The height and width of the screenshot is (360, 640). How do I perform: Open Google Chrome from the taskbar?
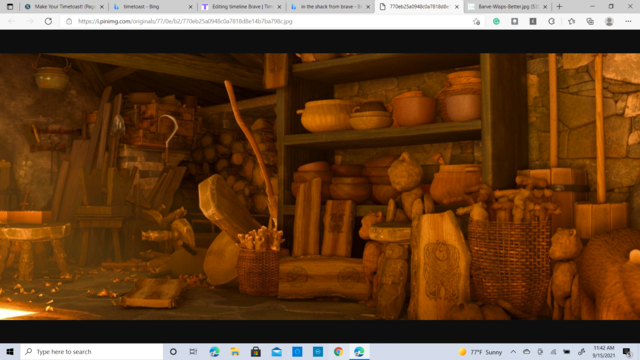[338, 351]
